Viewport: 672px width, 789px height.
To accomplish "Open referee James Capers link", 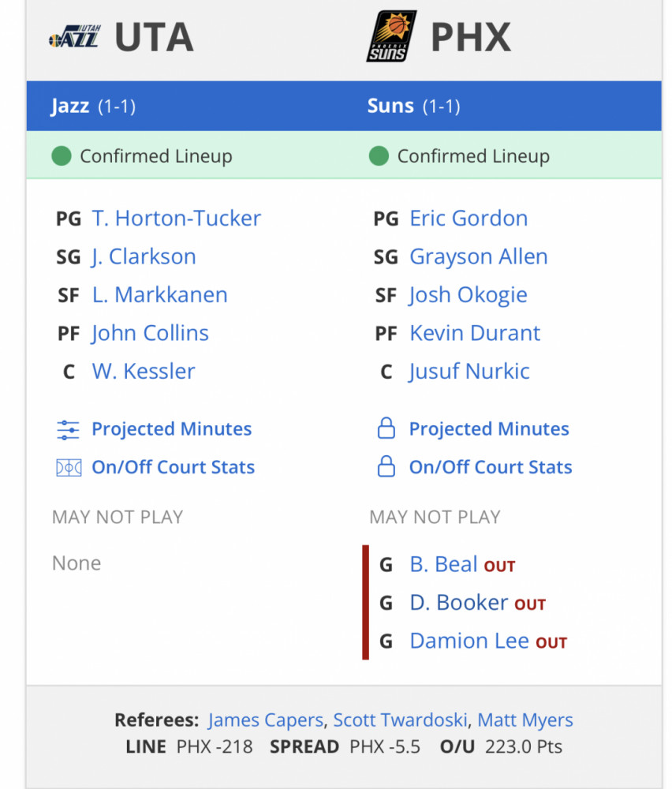I will point(265,720).
